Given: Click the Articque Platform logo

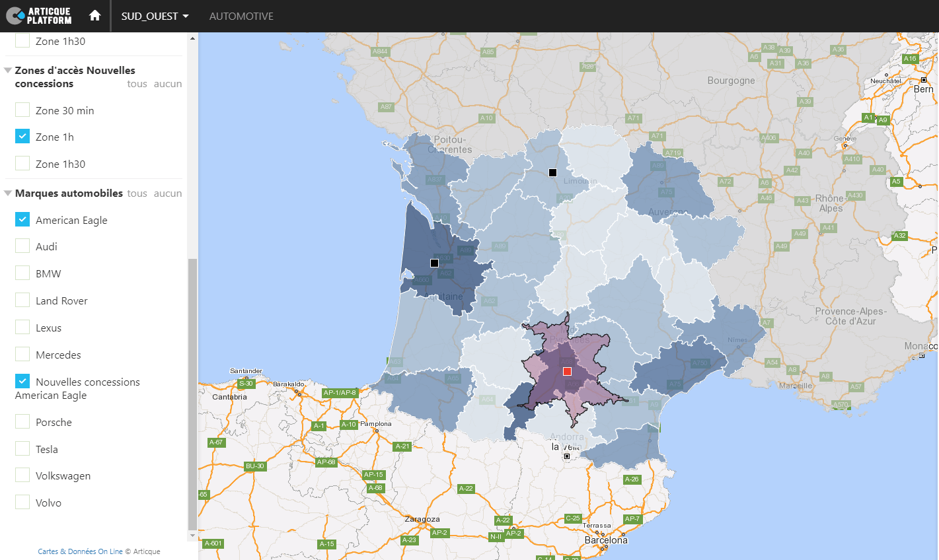Looking at the screenshot, I should [x=39, y=16].
